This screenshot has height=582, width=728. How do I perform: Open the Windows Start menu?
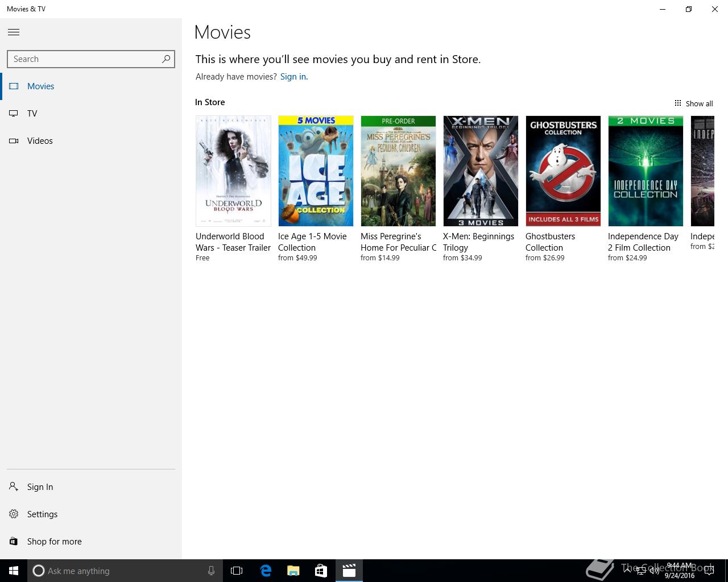coord(14,571)
